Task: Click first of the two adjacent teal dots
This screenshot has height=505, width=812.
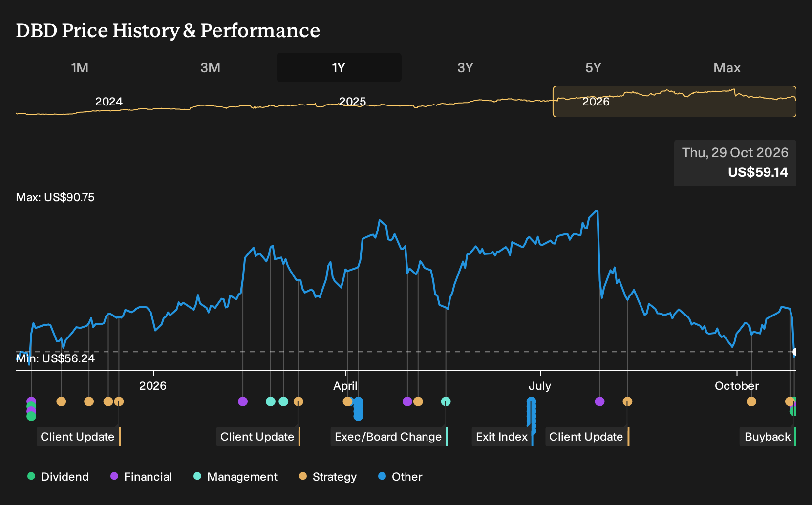Action: (x=271, y=401)
